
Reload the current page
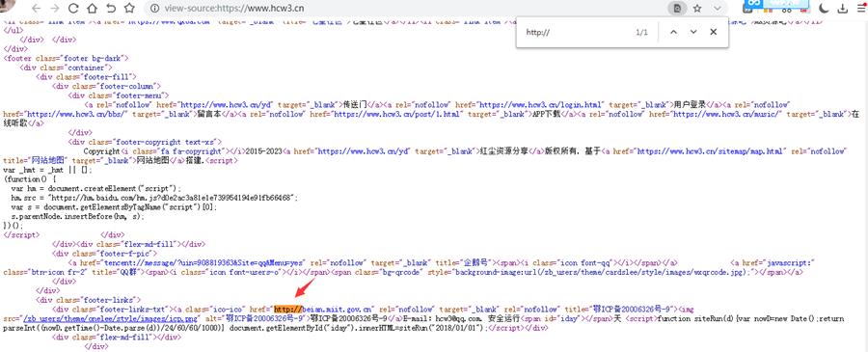point(73,9)
